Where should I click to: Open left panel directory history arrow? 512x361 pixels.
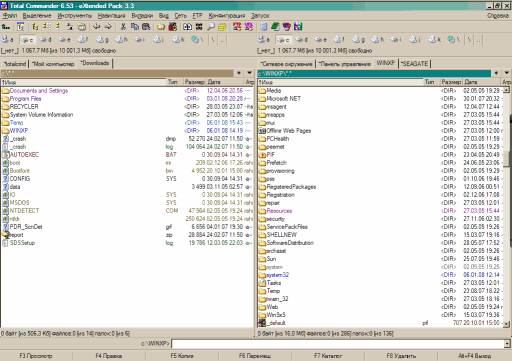249,73
